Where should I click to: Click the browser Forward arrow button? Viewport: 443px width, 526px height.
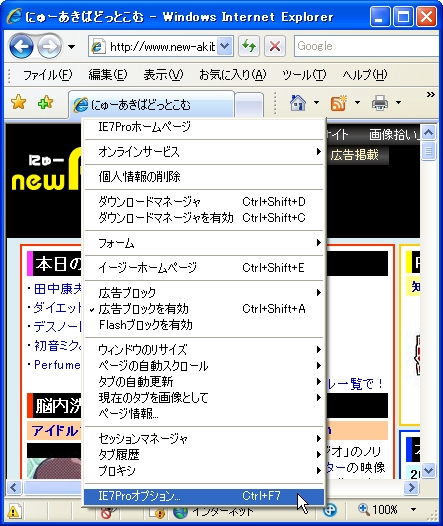point(49,46)
